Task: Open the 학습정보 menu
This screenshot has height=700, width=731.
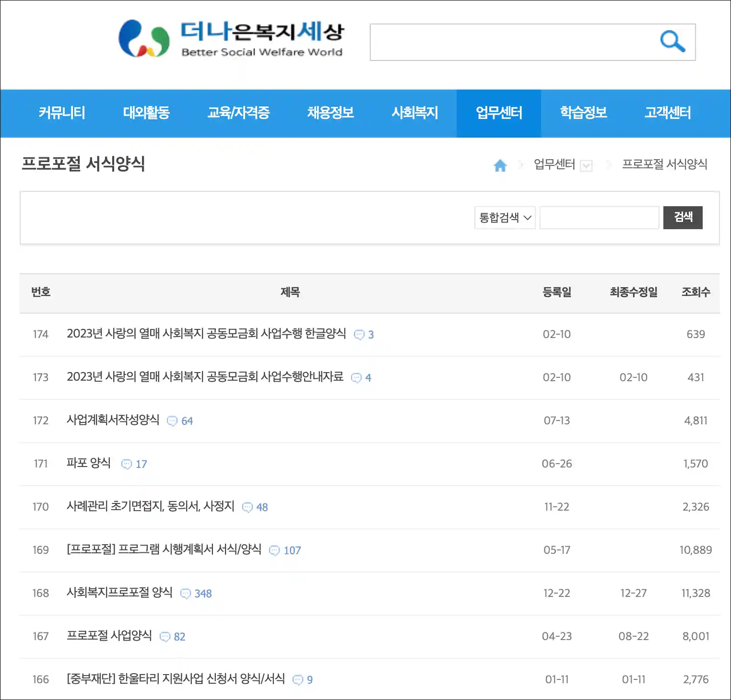Action: 584,113
